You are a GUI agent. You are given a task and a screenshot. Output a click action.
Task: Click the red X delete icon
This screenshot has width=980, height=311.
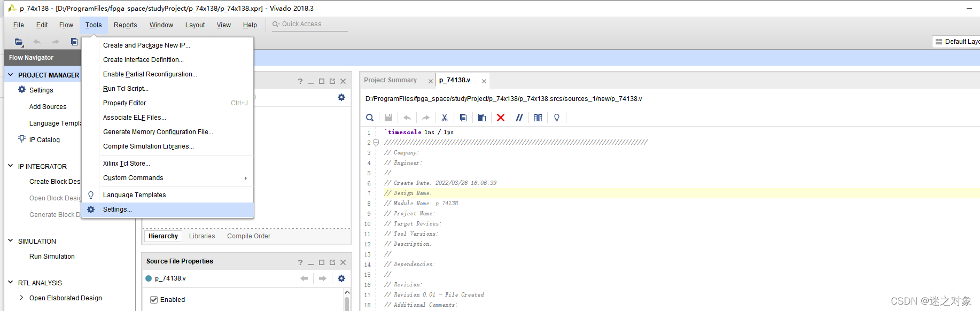501,118
